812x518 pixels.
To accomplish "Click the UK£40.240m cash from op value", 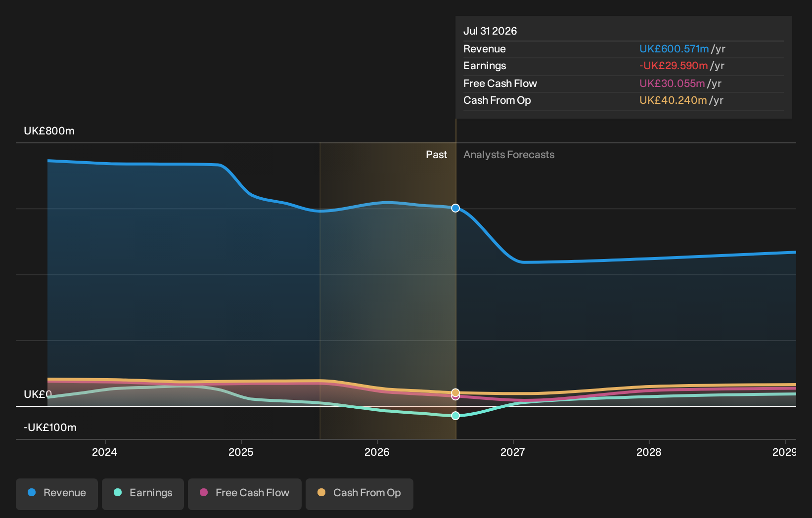I will 673,100.
